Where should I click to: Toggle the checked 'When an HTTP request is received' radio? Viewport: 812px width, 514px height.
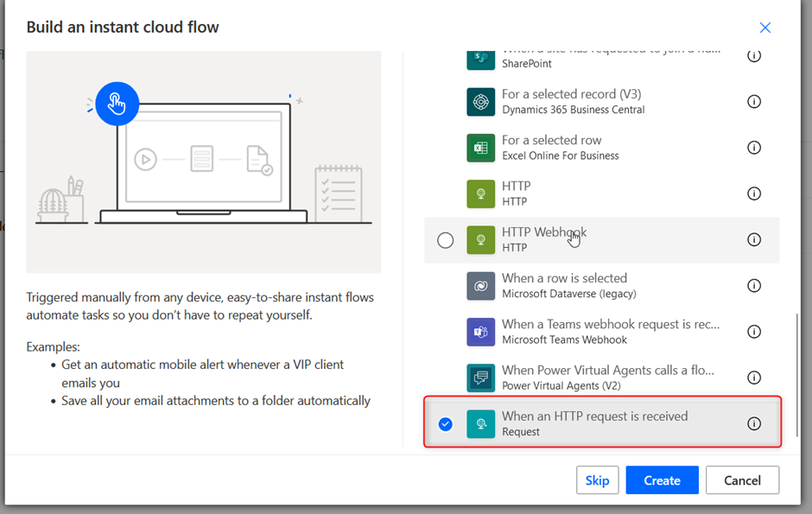[x=446, y=424]
